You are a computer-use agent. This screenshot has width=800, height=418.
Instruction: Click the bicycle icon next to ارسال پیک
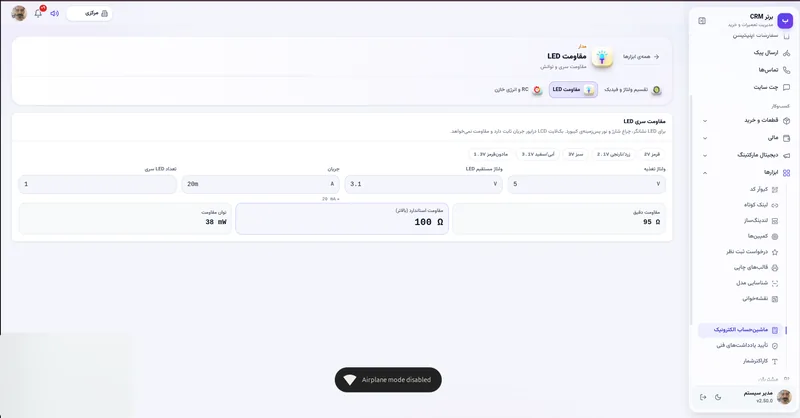click(x=786, y=53)
